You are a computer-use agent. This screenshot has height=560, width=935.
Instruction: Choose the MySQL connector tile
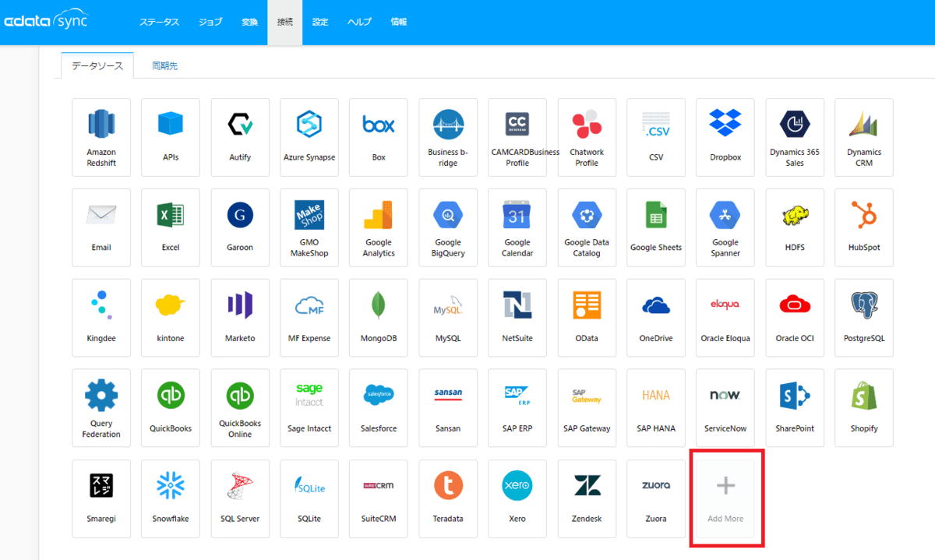pyautogui.click(x=448, y=318)
